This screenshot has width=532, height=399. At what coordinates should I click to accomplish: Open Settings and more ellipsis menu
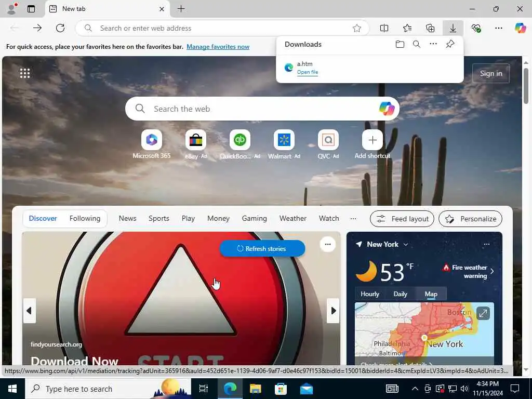[499, 28]
